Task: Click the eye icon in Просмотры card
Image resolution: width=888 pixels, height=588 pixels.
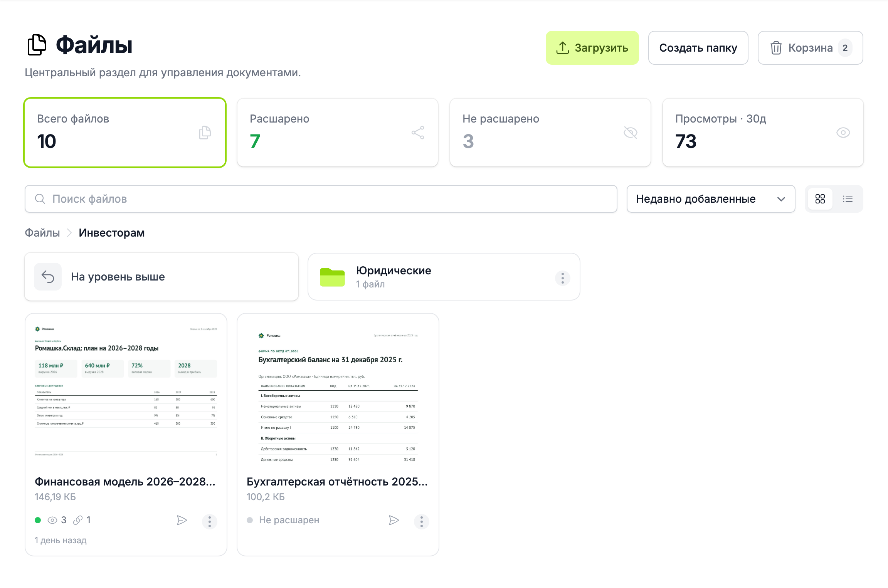Action: click(843, 133)
